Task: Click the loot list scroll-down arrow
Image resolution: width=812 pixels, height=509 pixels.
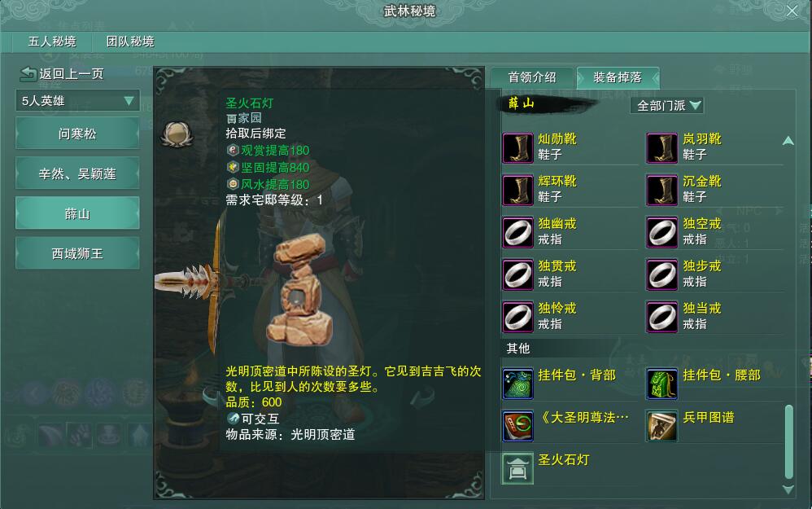Action: click(x=788, y=489)
